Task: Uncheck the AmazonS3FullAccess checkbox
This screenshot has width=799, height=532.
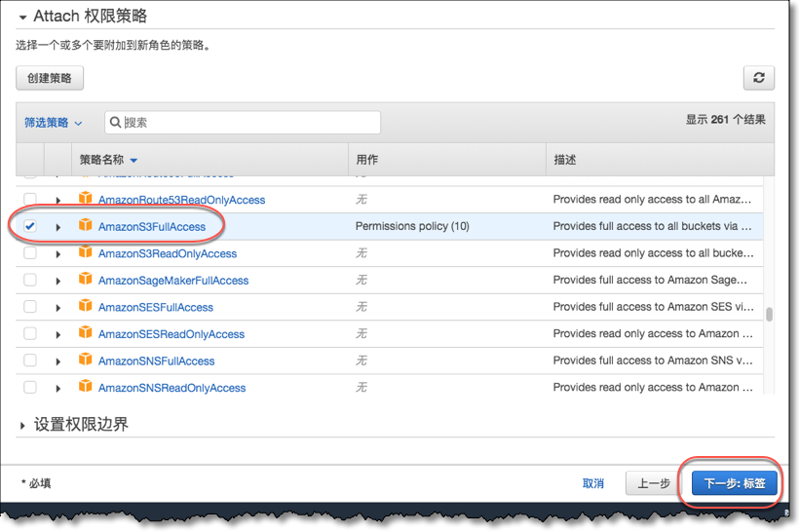Action: [x=30, y=226]
